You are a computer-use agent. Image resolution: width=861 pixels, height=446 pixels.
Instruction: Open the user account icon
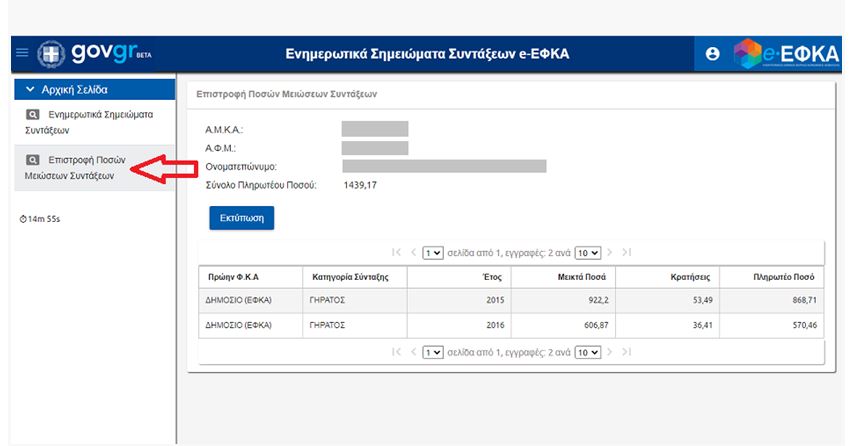point(712,54)
